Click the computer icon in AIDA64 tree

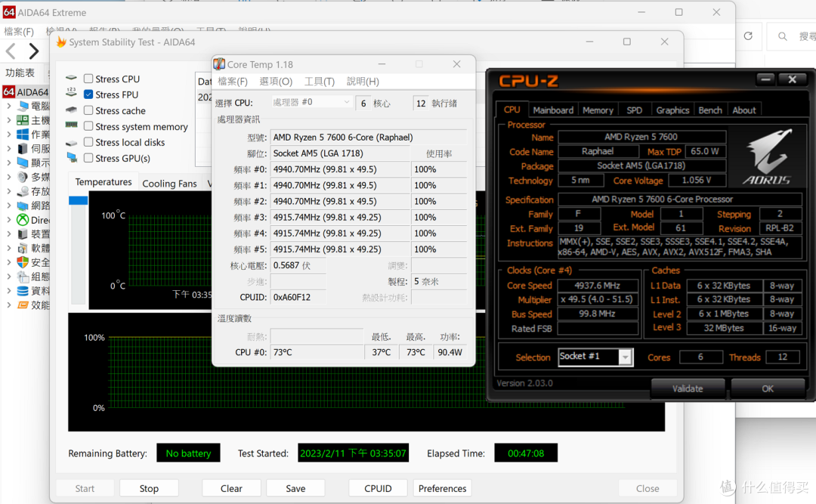23,107
